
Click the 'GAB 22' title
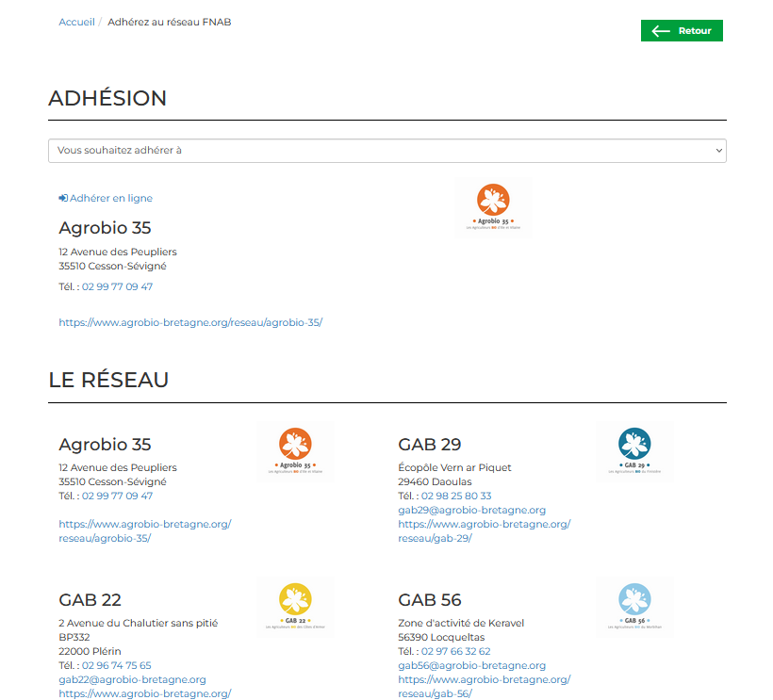tap(90, 600)
